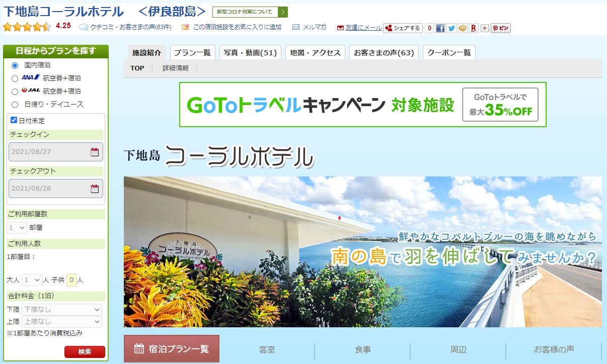The image size is (607, 364).
Task: Click the check-out date field 2021/08/28
Action: [x=56, y=189]
